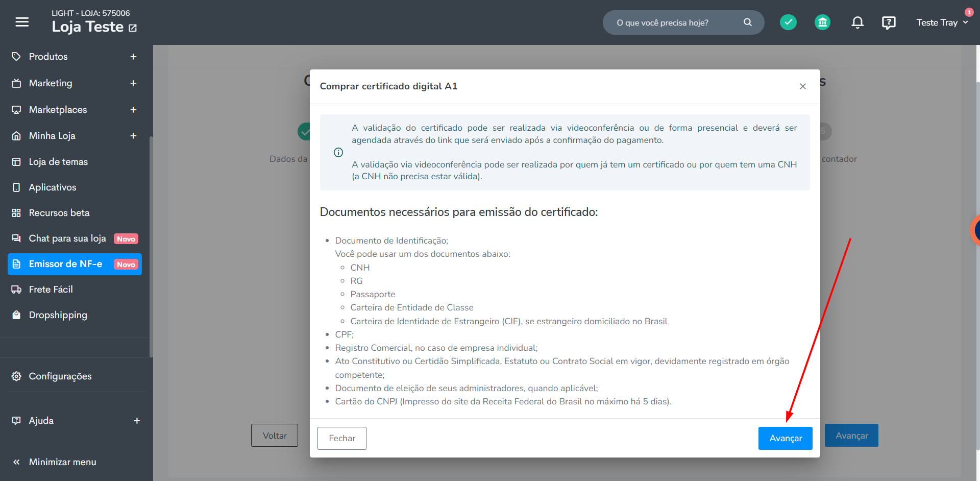Click the green bank building icon
The width and height of the screenshot is (980, 481).
(822, 22)
